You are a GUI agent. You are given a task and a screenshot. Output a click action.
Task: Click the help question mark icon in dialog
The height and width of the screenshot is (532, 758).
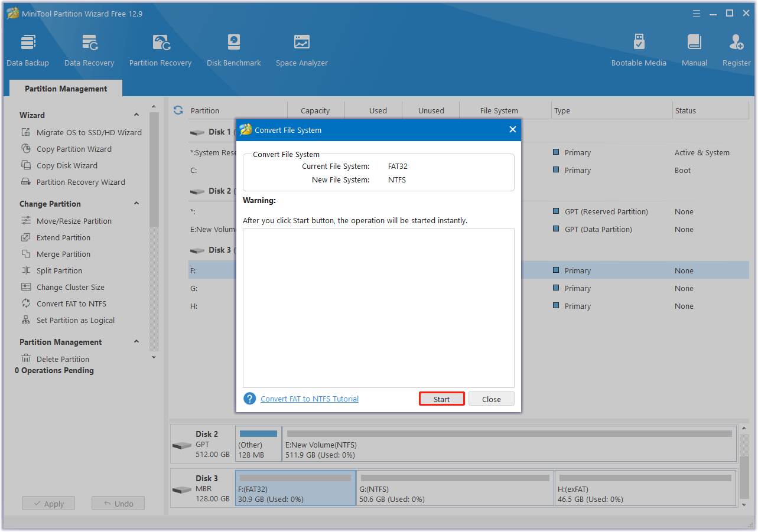(x=250, y=399)
